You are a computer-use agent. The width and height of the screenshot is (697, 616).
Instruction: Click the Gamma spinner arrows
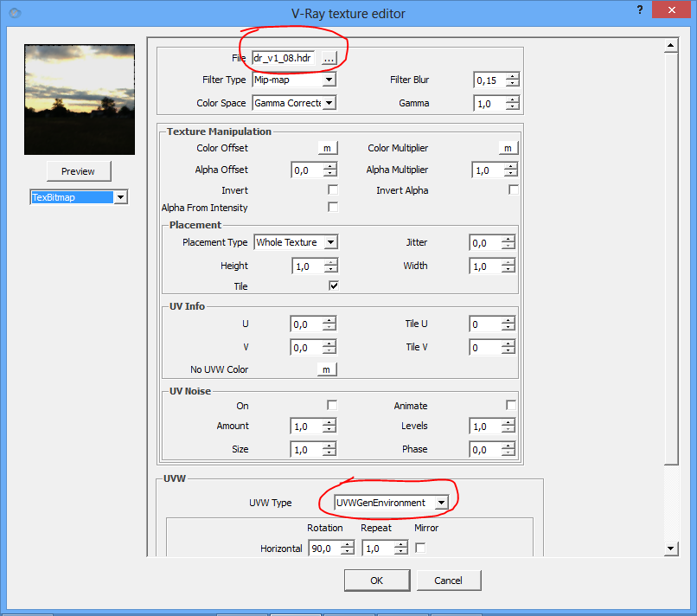513,104
